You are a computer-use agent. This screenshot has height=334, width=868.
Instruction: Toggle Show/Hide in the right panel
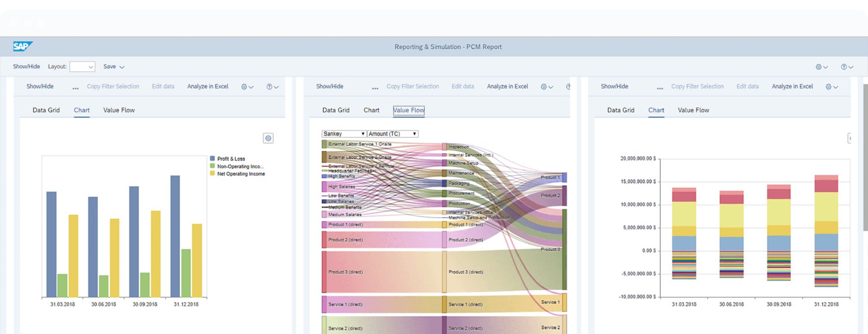point(614,86)
